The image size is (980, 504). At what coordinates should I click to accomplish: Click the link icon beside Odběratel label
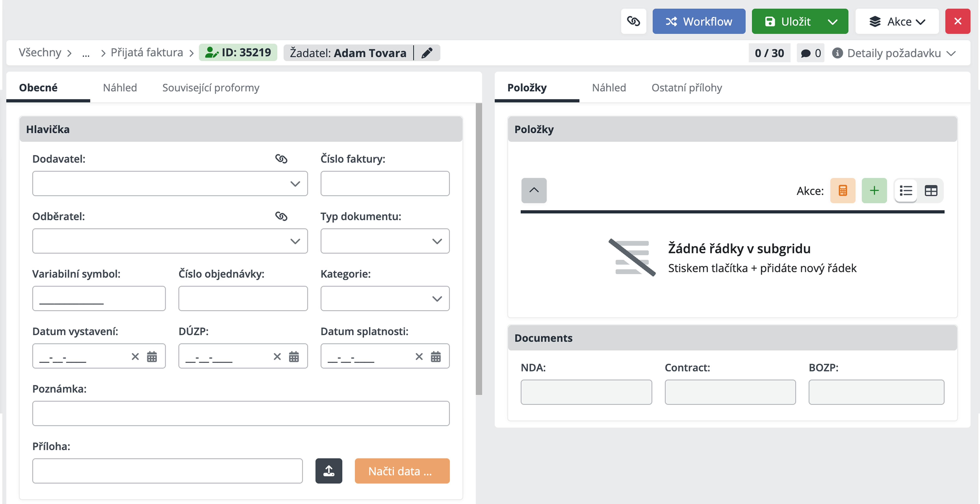tap(281, 216)
